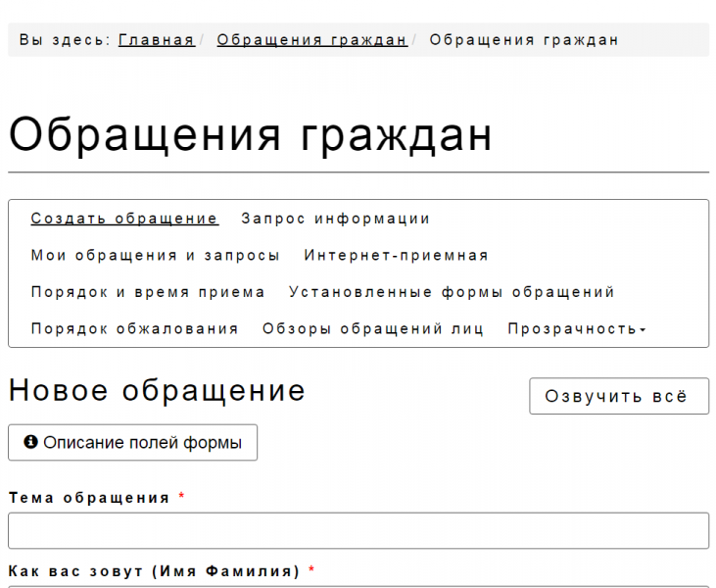Viewport: 716px width, 588px height.
Task: Click the last non-underlined breadcrumb item
Action: (x=524, y=40)
